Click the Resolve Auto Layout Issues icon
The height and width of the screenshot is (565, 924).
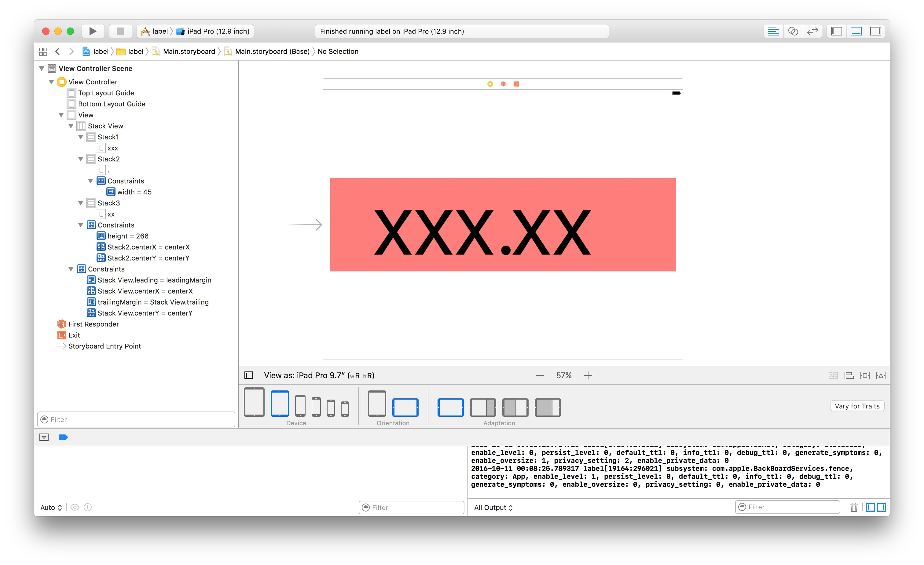[881, 375]
